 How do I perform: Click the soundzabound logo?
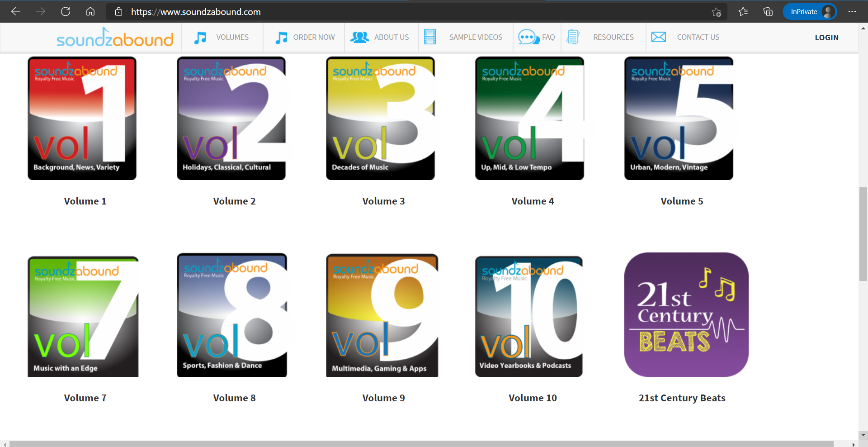115,38
